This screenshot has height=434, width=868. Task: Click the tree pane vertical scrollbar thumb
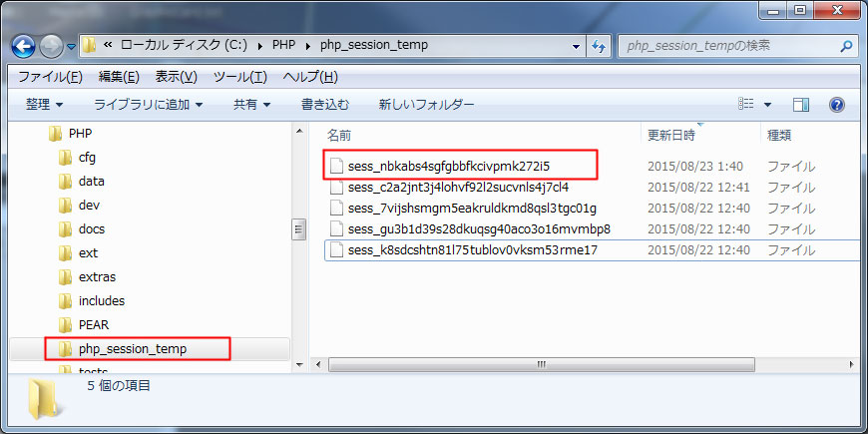299,228
